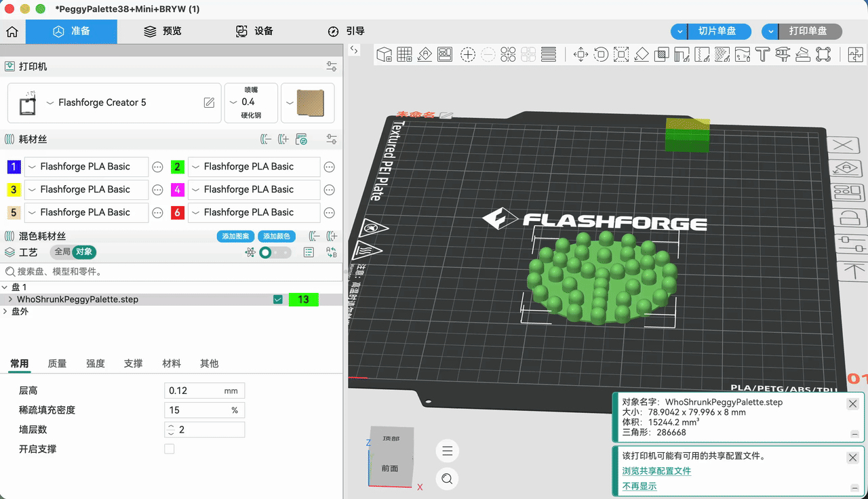Switch process scope to 全局
Image resolution: width=868 pixels, height=499 pixels.
click(62, 252)
